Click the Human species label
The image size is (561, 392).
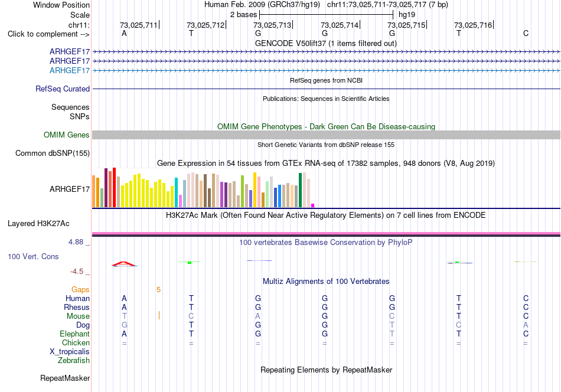[77, 299]
